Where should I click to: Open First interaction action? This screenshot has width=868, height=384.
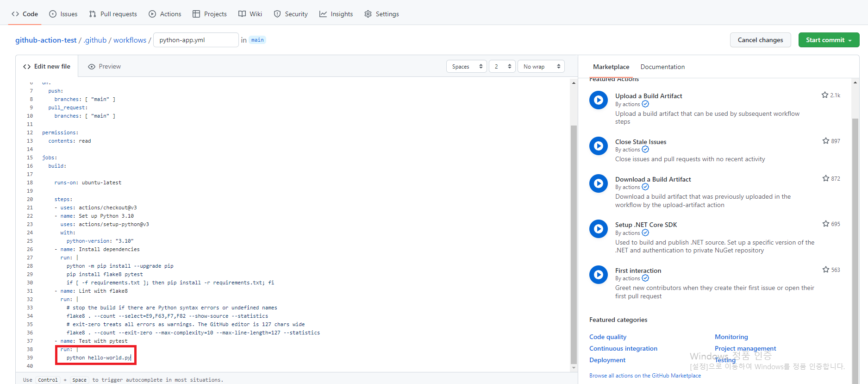(x=638, y=271)
